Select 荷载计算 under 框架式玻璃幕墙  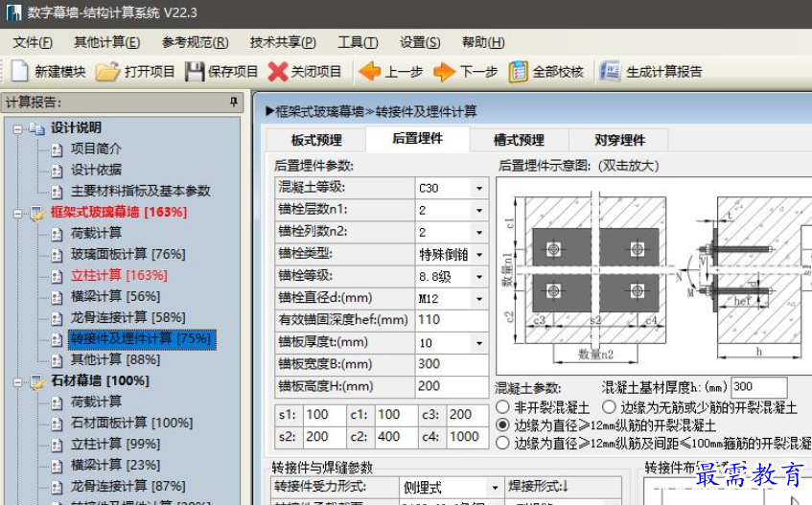pos(96,234)
